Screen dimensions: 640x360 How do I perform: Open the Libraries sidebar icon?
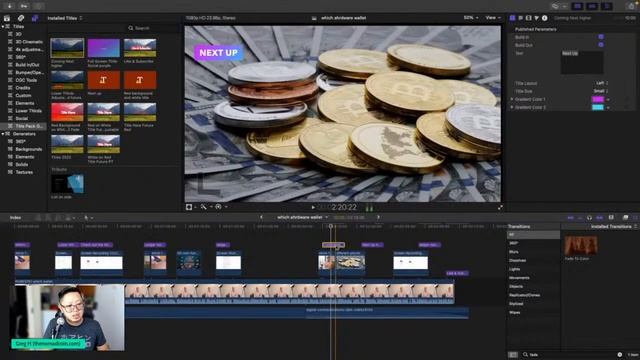[x=7, y=18]
